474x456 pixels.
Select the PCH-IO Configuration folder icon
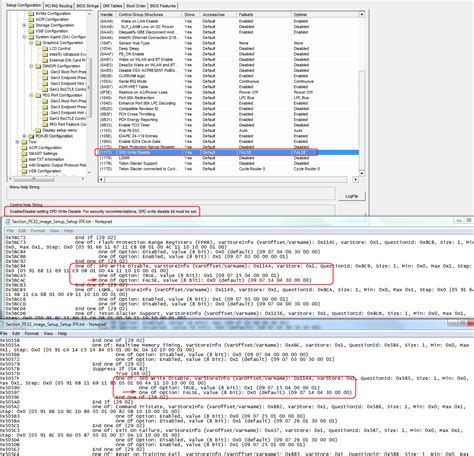click(31, 136)
